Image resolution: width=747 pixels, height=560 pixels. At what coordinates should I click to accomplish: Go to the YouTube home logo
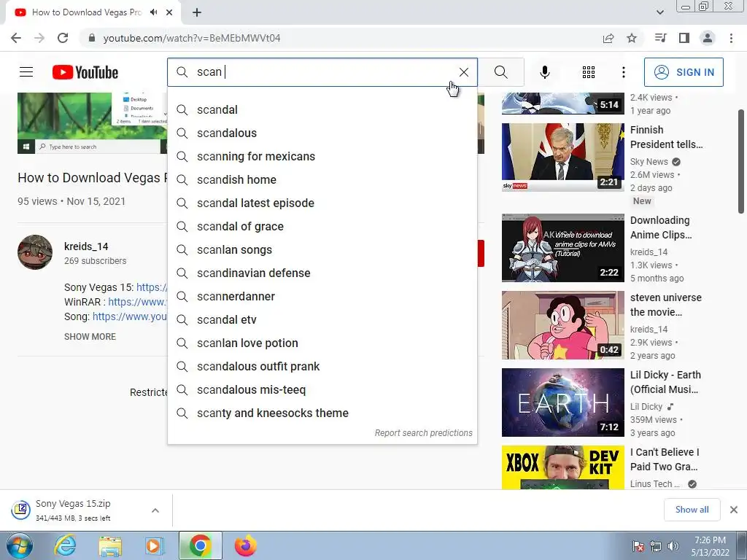[85, 72]
